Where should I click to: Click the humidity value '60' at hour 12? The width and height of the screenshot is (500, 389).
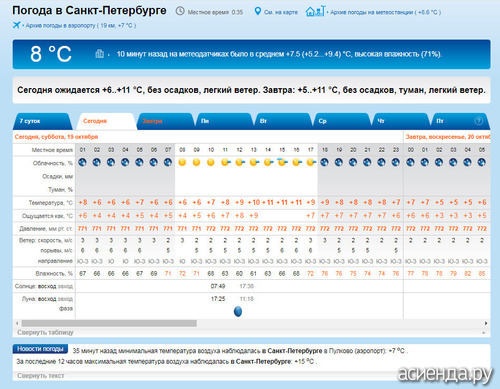(x=239, y=274)
